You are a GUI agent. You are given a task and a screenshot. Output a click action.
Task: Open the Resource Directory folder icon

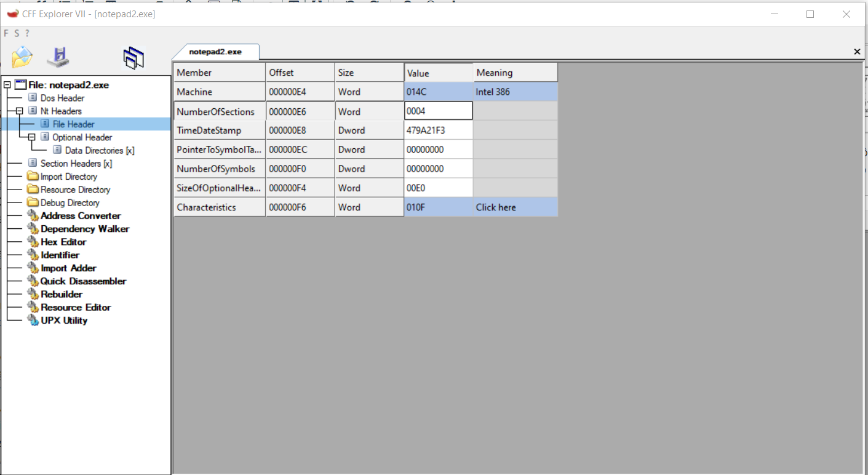click(x=33, y=190)
